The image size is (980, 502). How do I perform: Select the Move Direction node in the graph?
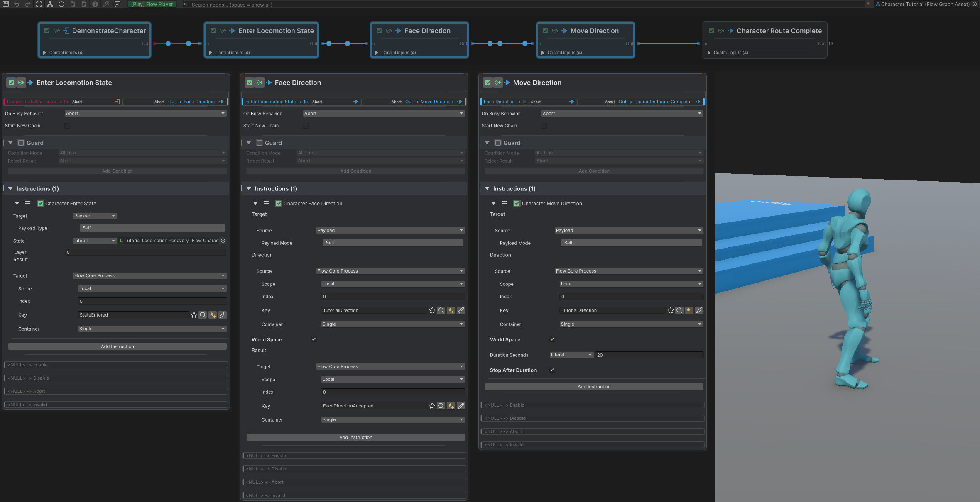click(585, 40)
